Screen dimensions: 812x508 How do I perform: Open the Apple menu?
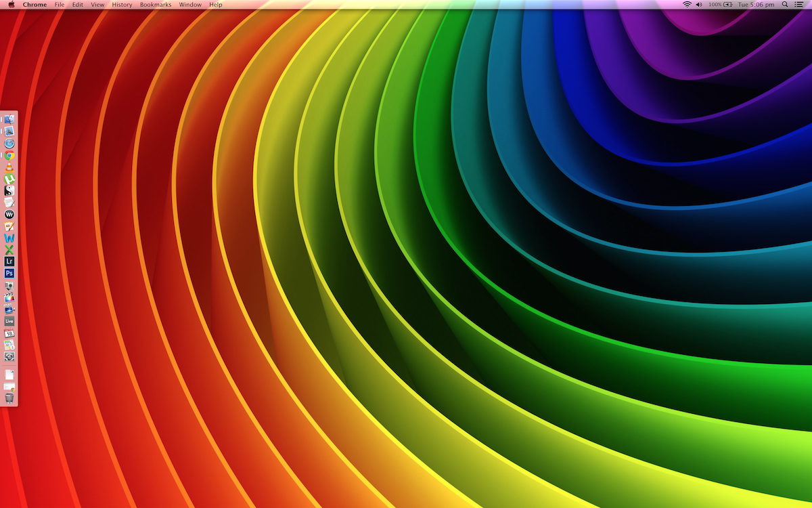click(12, 5)
